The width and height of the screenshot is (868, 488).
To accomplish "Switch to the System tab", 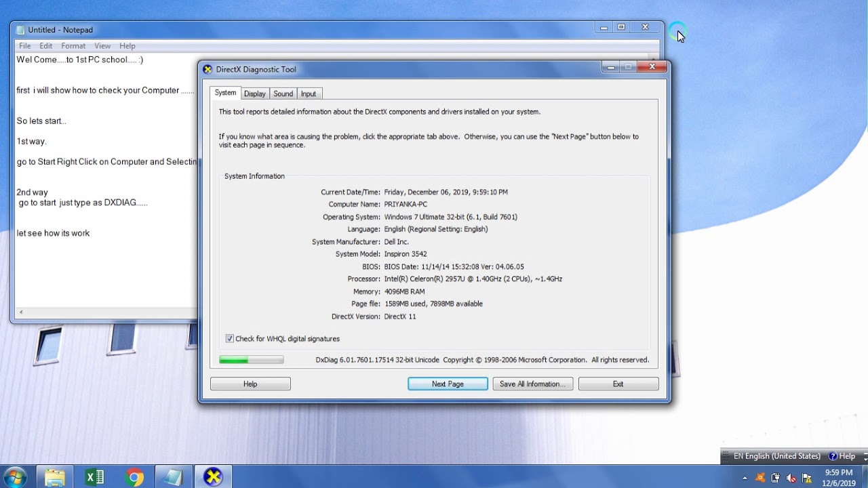I will 225,93.
